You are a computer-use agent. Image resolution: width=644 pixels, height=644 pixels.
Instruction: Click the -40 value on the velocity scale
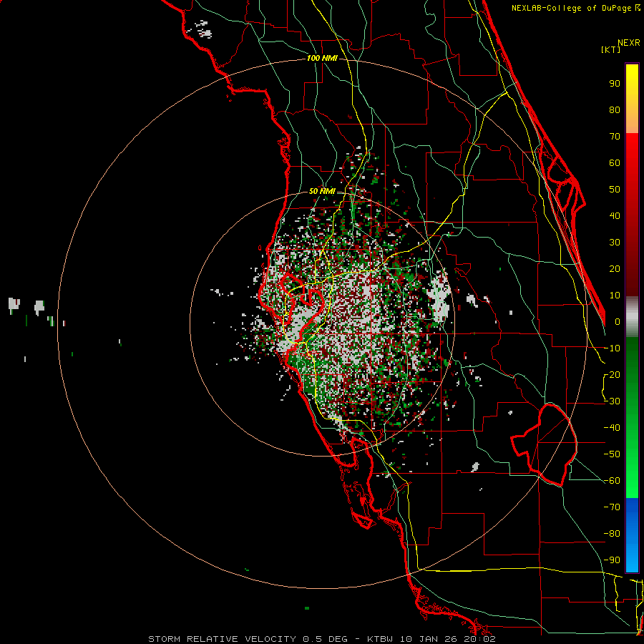click(x=612, y=428)
